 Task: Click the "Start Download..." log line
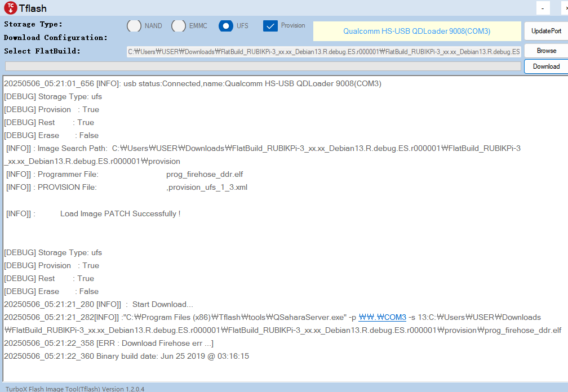99,304
